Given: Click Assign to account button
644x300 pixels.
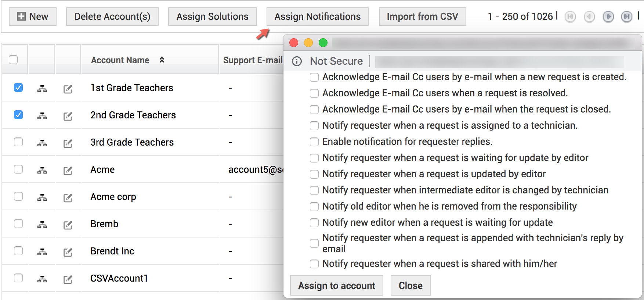Looking at the screenshot, I should point(336,286).
